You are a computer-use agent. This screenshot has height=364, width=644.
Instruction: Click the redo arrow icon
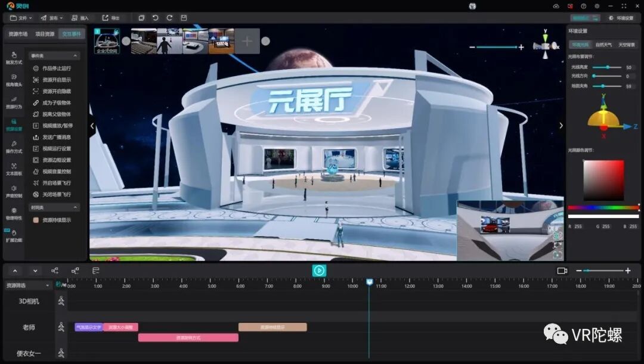169,18
